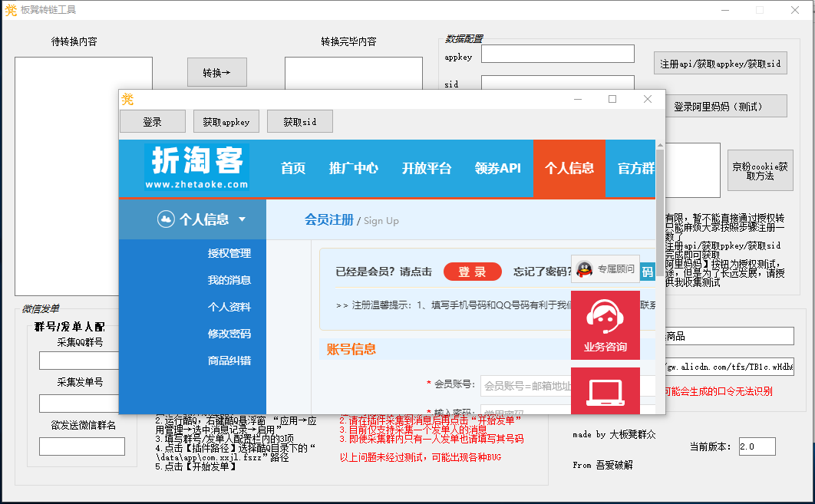815x504 pixels.
Task: Click the QQ penguin 专属顾问 widget
Action: (x=605, y=268)
